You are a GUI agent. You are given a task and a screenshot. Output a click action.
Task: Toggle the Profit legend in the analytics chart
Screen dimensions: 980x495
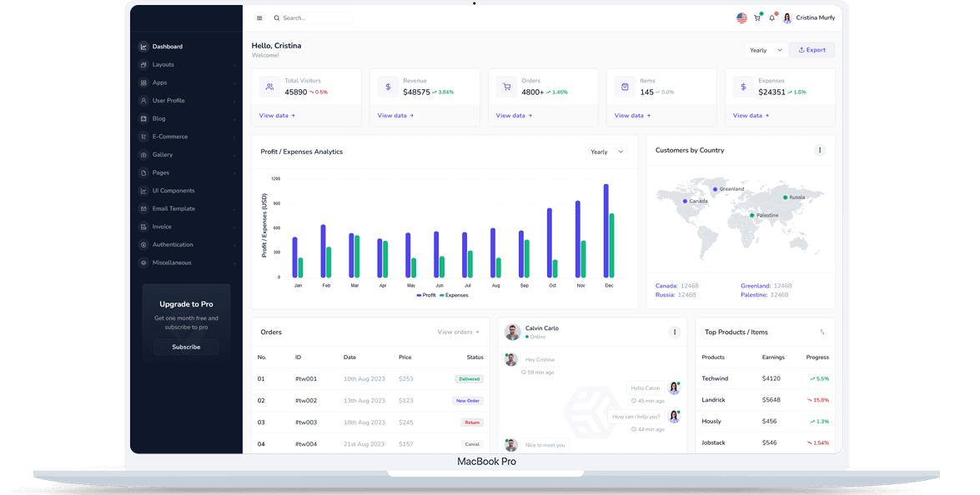click(x=428, y=295)
